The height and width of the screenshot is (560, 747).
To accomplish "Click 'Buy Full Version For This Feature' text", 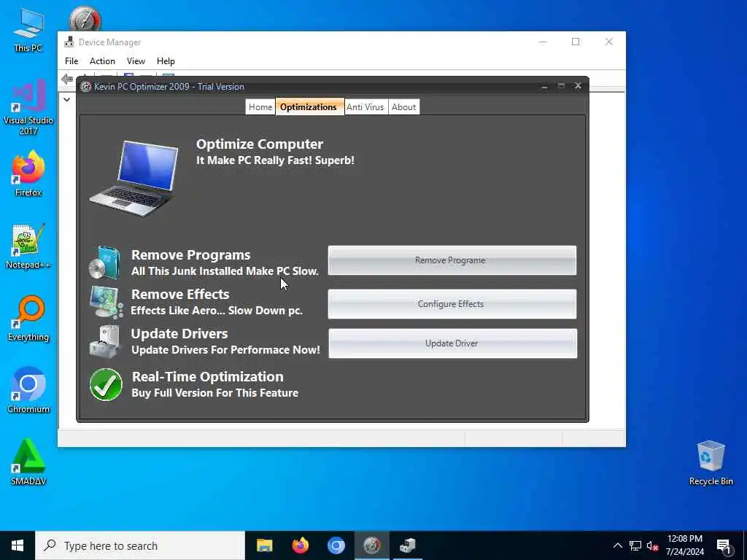I will tap(215, 393).
